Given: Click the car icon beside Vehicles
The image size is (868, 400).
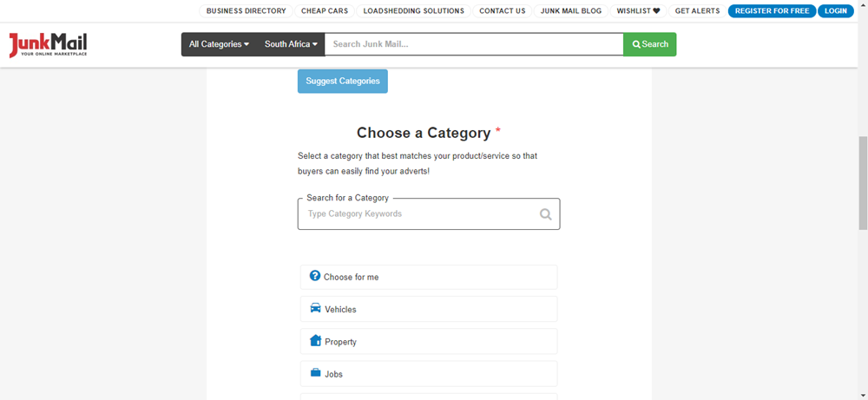Looking at the screenshot, I should (315, 309).
